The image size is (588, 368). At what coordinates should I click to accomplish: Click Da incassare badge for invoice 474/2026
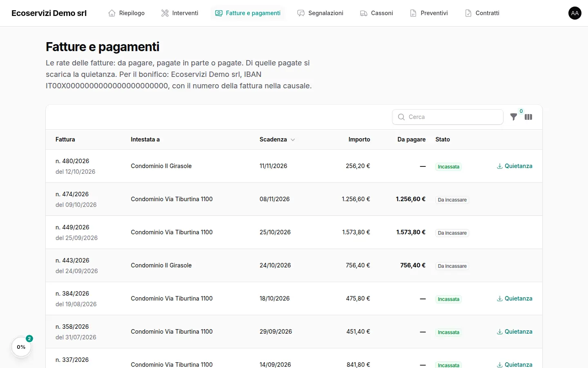452,200
